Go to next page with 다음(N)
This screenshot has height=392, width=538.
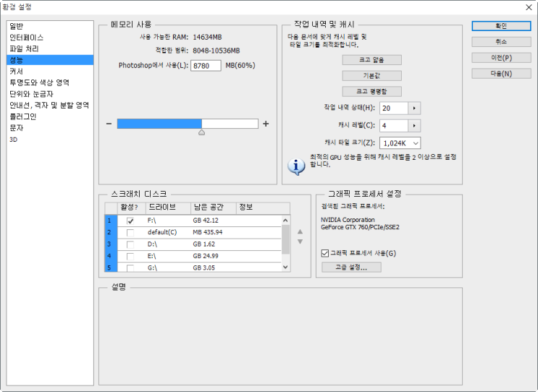(501, 74)
